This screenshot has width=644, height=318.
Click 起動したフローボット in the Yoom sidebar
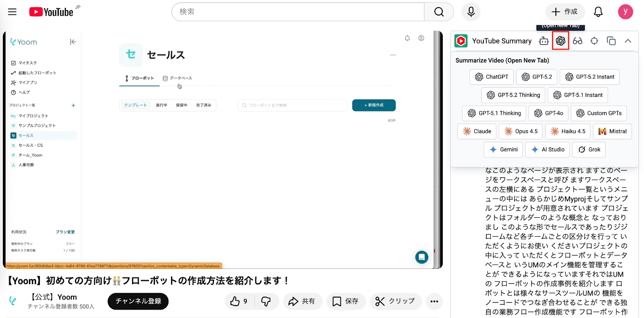(x=34, y=73)
